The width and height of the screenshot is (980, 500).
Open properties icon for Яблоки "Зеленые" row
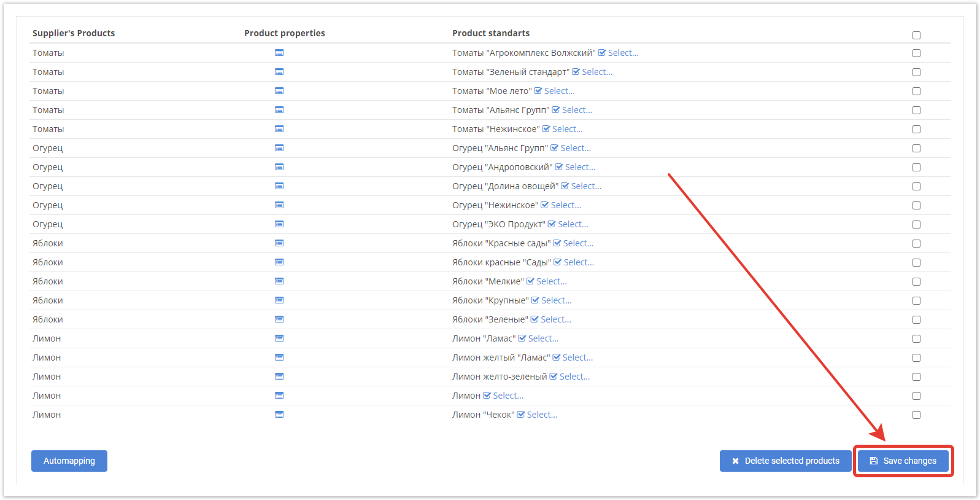point(279,319)
